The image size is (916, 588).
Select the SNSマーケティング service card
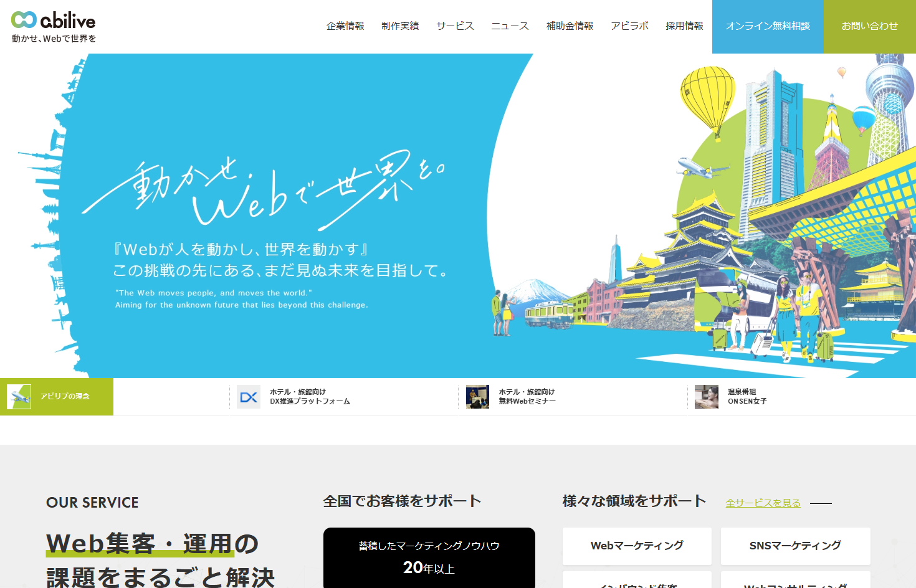[795, 546]
